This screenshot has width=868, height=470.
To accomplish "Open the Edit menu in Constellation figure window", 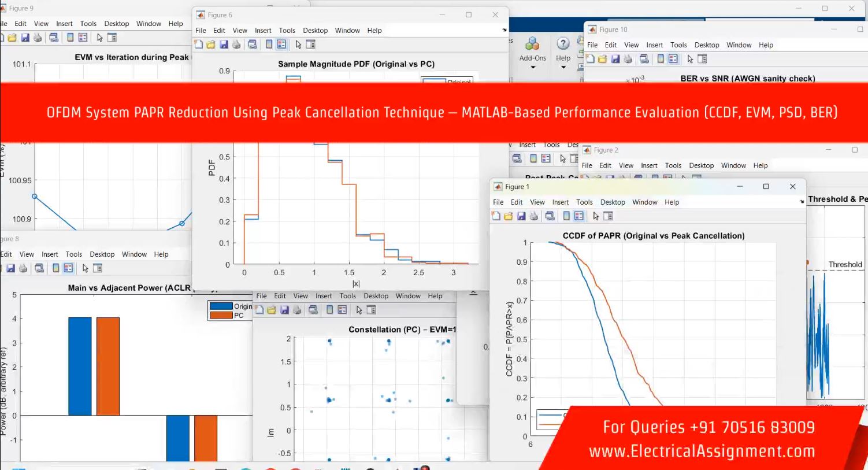I will (x=280, y=296).
